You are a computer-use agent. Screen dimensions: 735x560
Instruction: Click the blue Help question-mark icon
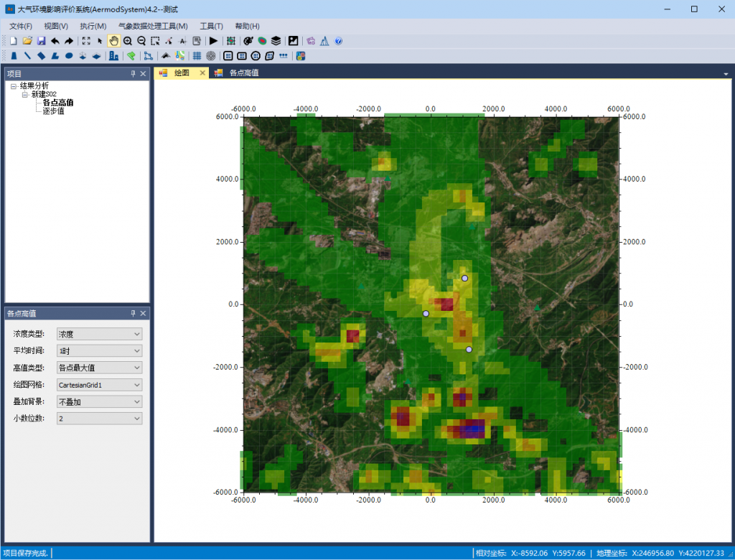click(x=338, y=41)
